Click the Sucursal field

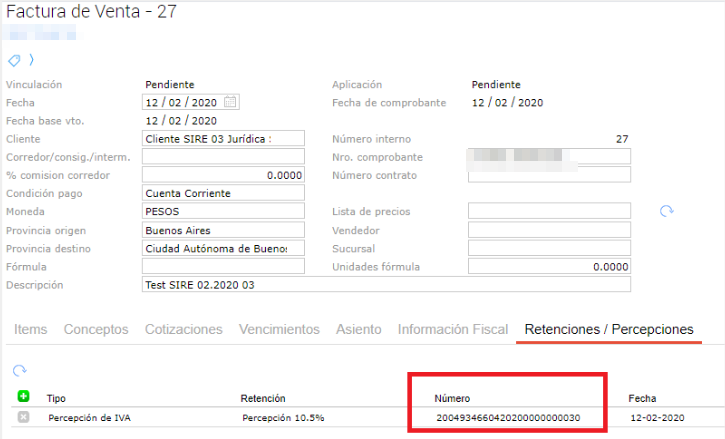(549, 248)
